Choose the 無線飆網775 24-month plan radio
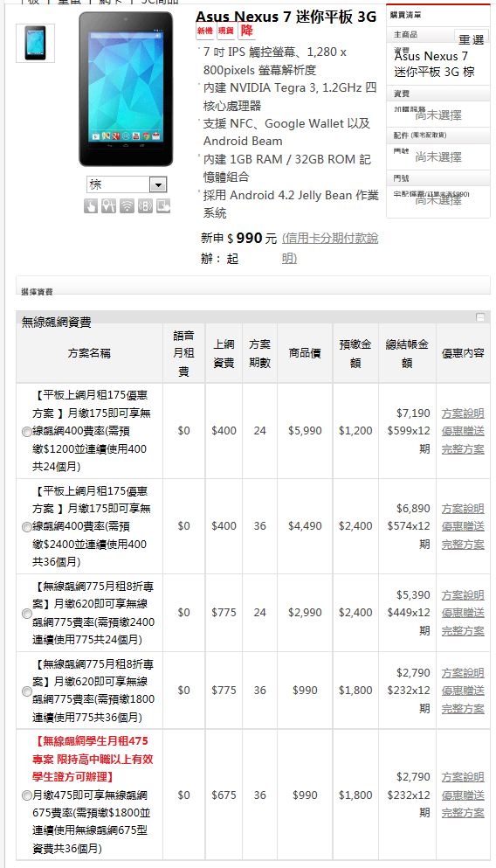 [x=26, y=614]
